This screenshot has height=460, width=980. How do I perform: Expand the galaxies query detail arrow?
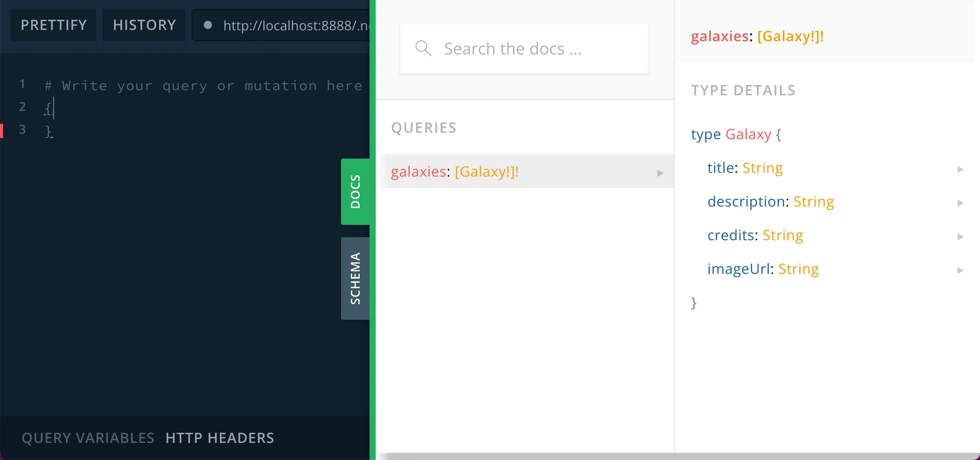(661, 172)
